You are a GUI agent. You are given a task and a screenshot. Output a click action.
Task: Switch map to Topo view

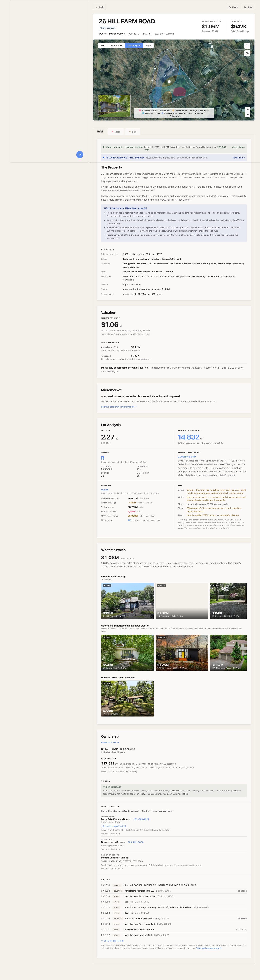(148, 45)
